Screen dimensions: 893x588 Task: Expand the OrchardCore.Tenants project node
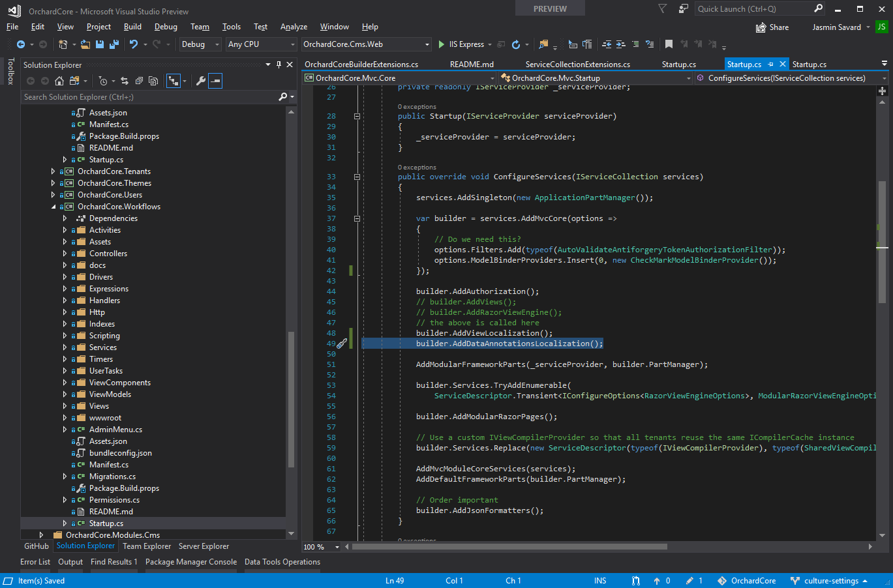tap(53, 171)
